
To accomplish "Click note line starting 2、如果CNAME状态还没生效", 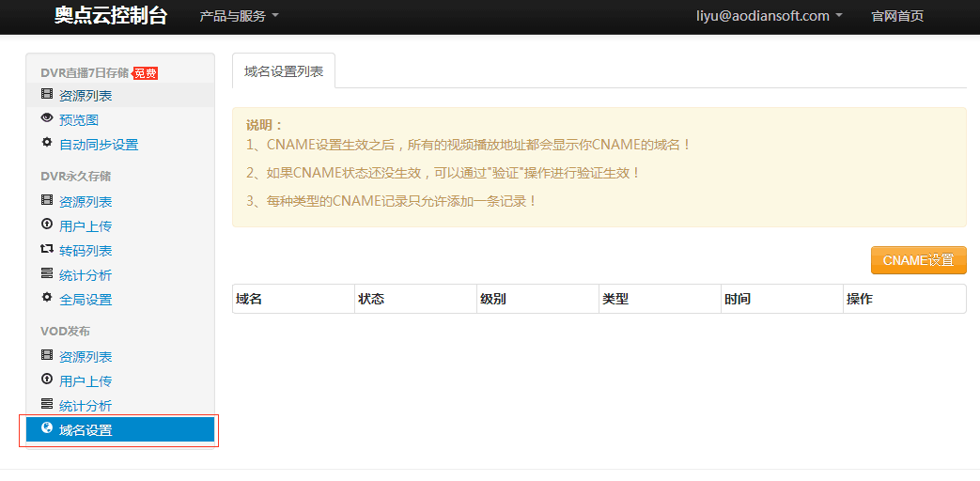I will pyautogui.click(x=443, y=173).
